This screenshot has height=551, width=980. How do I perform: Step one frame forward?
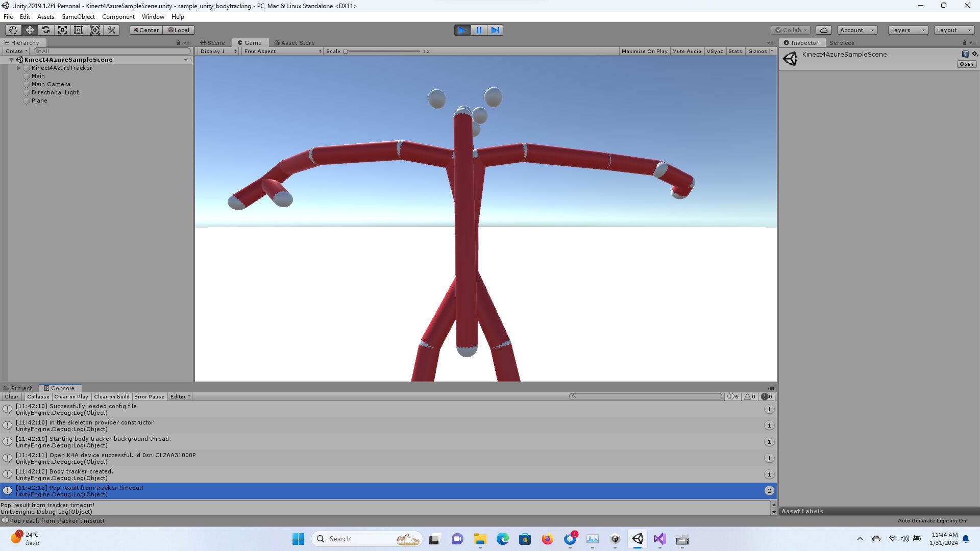[x=495, y=30]
